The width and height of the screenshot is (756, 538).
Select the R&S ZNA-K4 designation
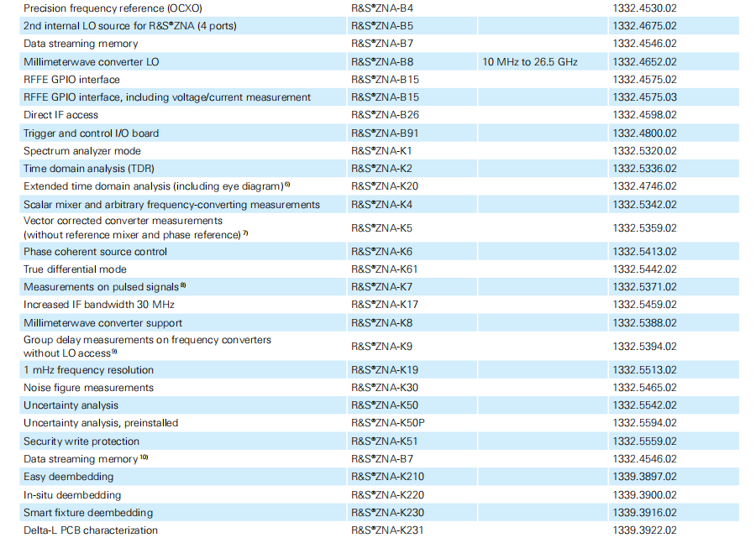[x=381, y=204]
